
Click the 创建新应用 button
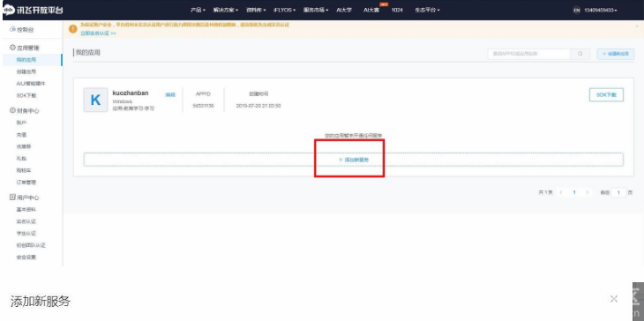pyautogui.click(x=615, y=54)
